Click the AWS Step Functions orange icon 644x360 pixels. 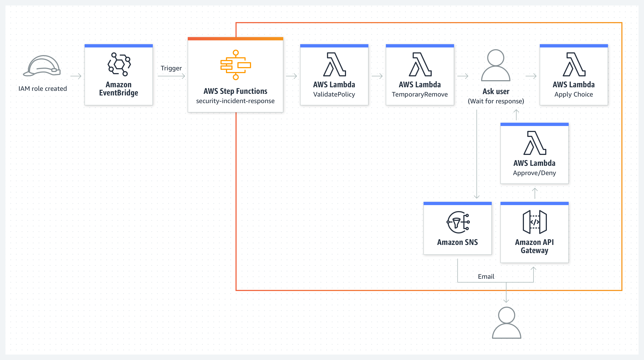click(x=235, y=65)
